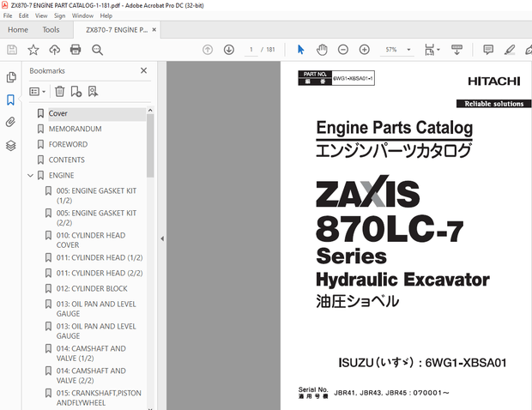Open bookmark 011: CYLINDER HEAD (2/2)

pyautogui.click(x=100, y=273)
